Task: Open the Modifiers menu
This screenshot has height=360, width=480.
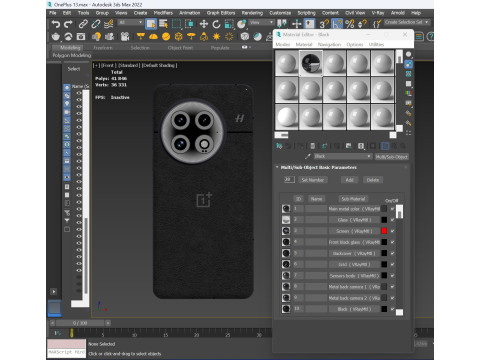Action: tap(163, 13)
